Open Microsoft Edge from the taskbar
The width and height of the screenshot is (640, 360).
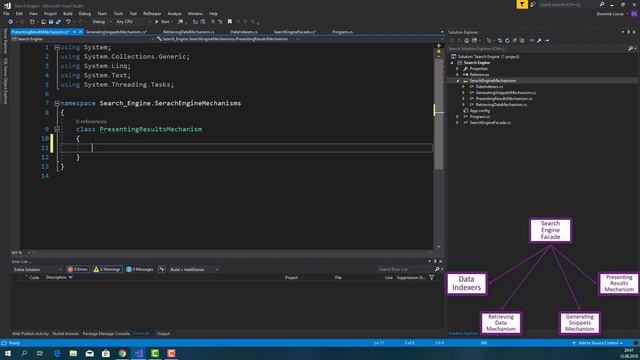[x=57, y=353]
